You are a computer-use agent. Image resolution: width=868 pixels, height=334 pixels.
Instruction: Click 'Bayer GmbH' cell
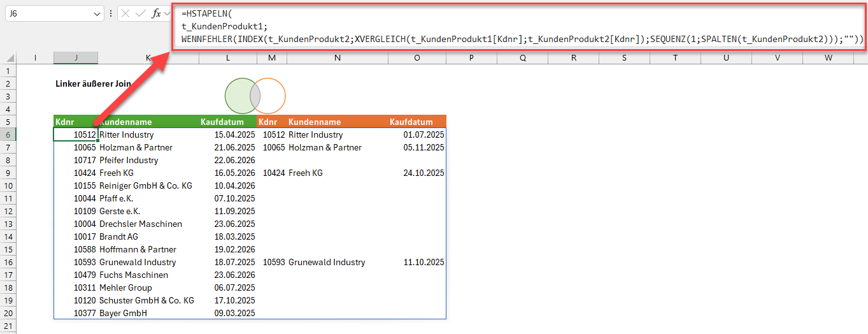tap(148, 313)
